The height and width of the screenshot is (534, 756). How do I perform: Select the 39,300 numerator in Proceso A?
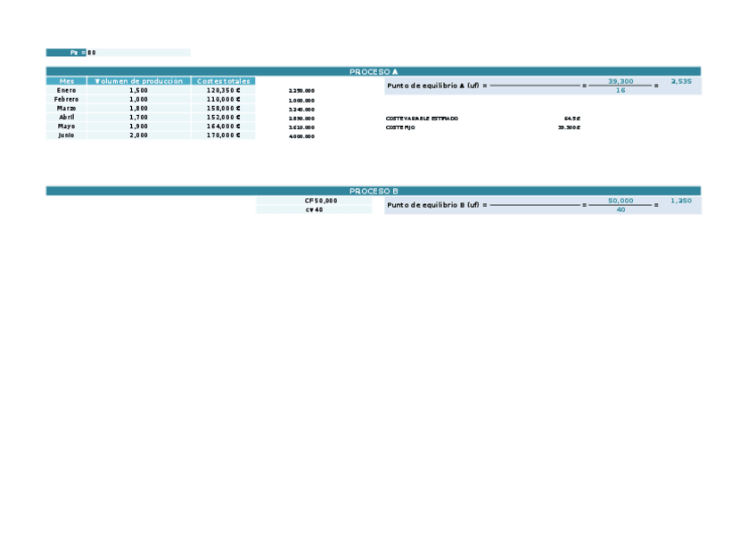pyautogui.click(x=620, y=81)
